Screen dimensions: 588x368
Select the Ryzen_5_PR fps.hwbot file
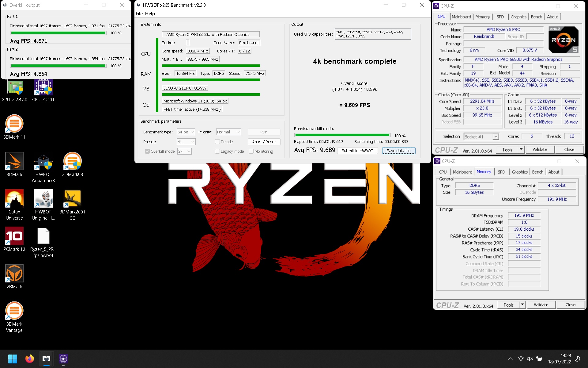point(43,242)
